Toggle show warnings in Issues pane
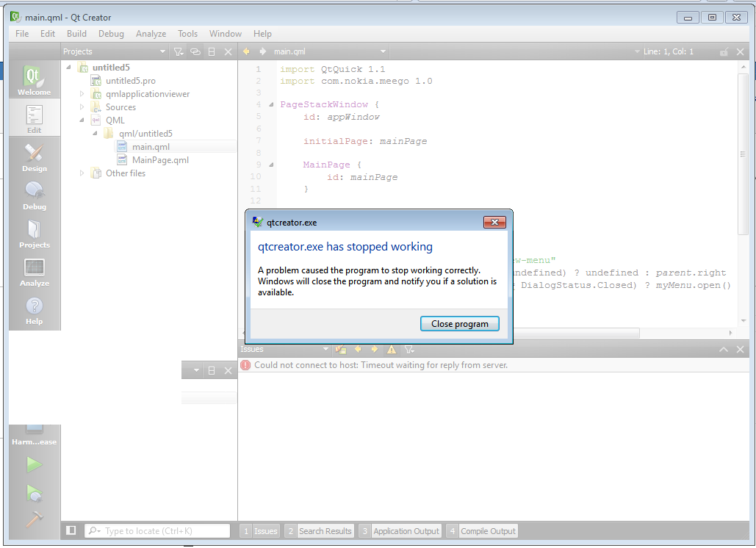 pyautogui.click(x=392, y=350)
